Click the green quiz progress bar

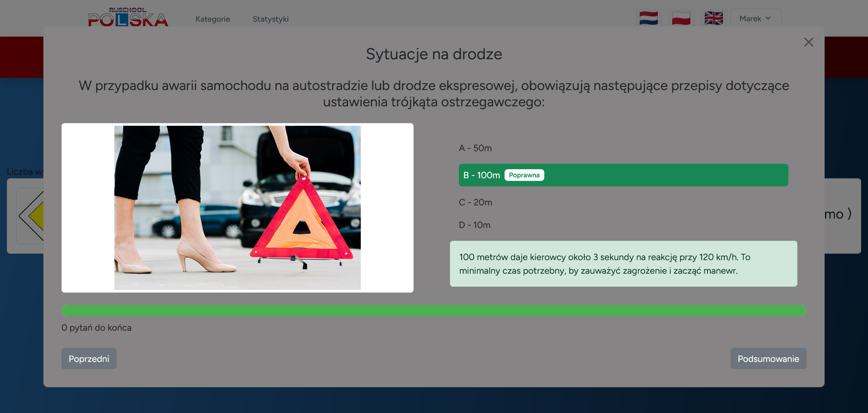coord(434,310)
